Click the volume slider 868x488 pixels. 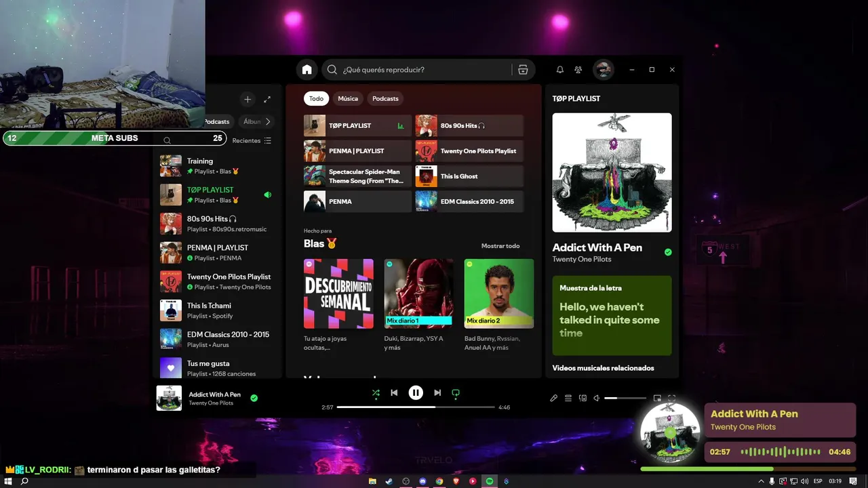point(625,399)
